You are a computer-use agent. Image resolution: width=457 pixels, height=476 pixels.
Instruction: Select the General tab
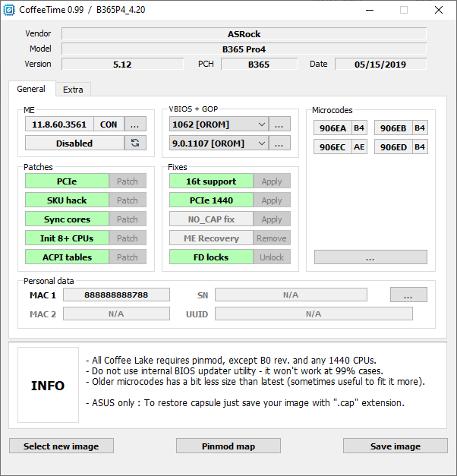(x=31, y=89)
